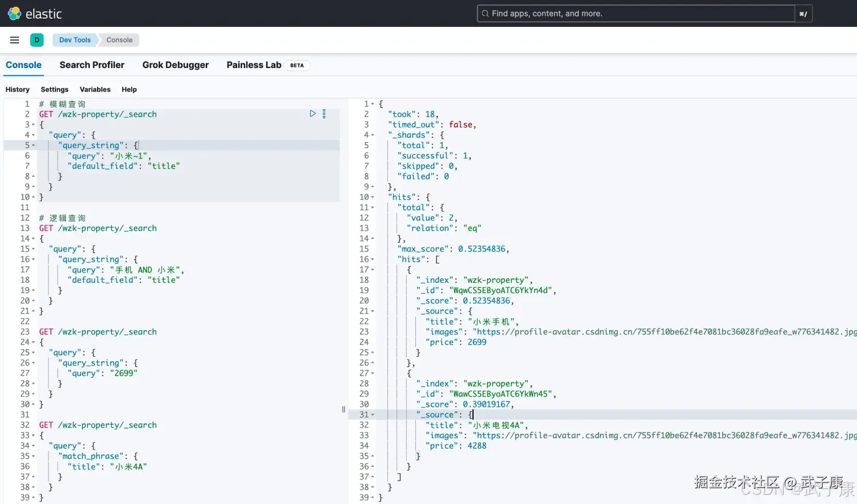This screenshot has height=504, width=857.
Task: Click the send request play icon
Action: point(313,114)
